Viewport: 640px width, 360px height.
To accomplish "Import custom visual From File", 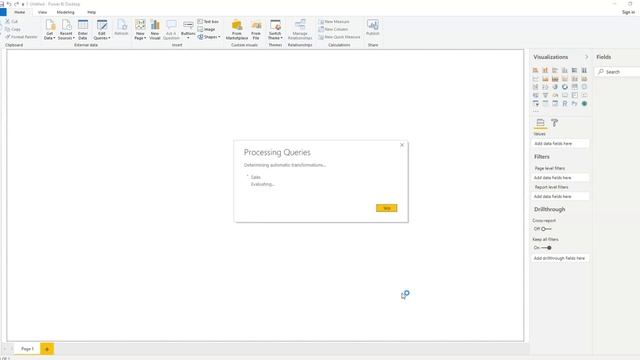I will tap(256, 29).
